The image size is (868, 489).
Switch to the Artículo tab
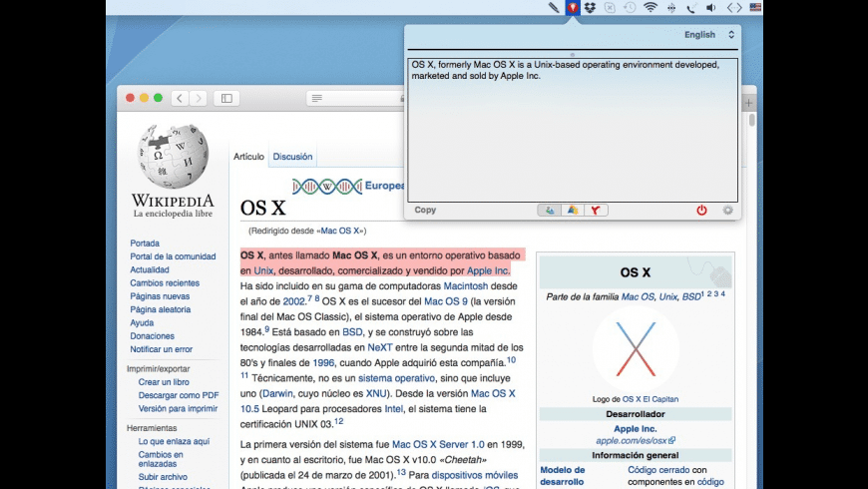248,157
